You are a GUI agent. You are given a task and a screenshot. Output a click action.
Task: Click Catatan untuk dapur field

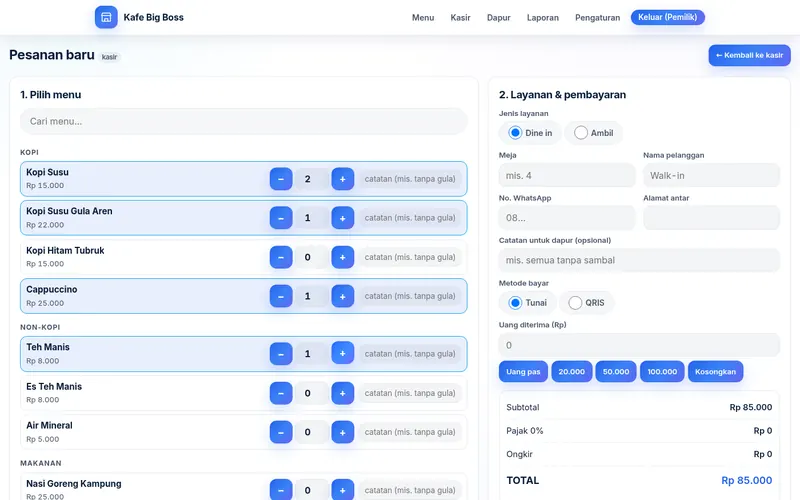click(x=639, y=260)
